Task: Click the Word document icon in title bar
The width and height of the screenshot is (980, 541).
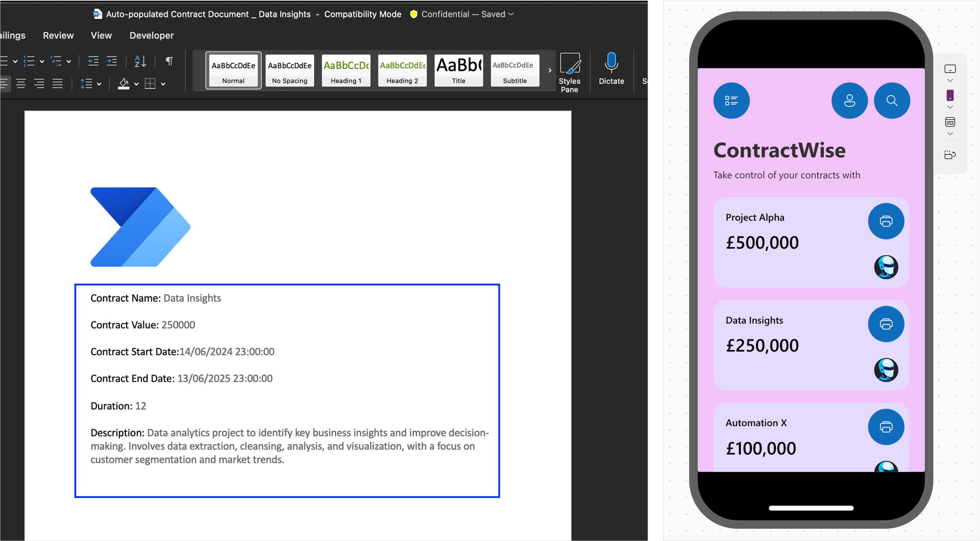Action: pyautogui.click(x=98, y=14)
